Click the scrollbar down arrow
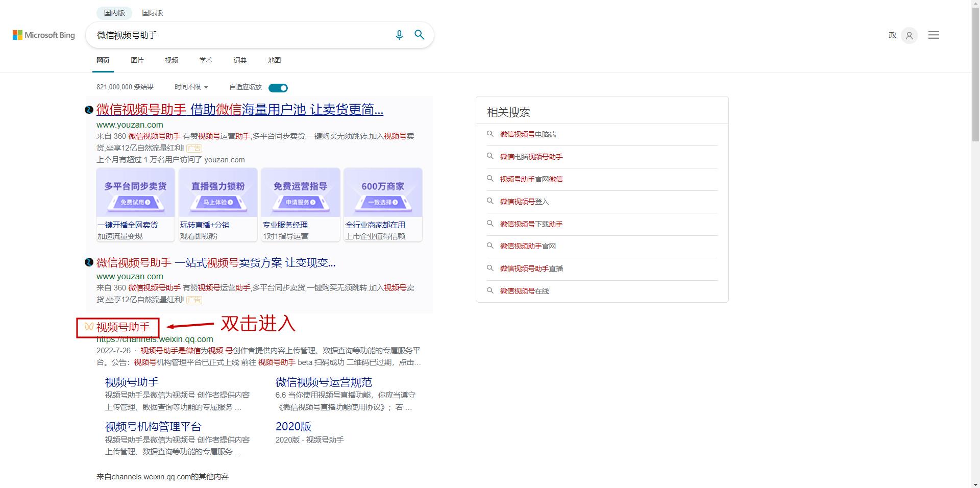Image resolution: width=980 pixels, height=488 pixels. [976, 484]
